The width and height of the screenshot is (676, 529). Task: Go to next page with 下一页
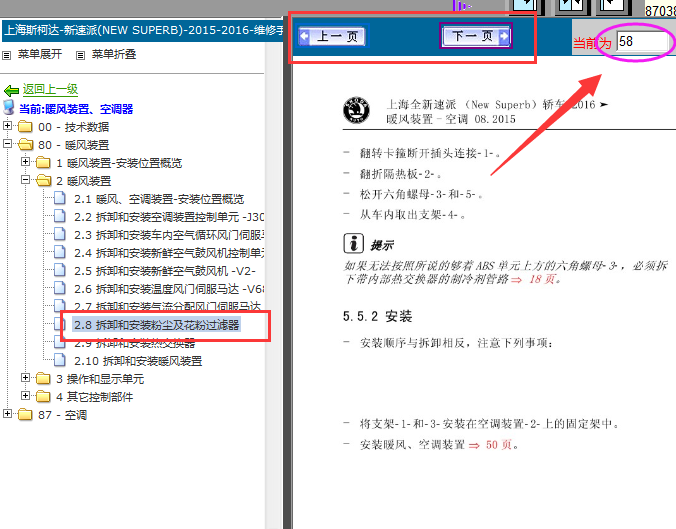(x=476, y=36)
